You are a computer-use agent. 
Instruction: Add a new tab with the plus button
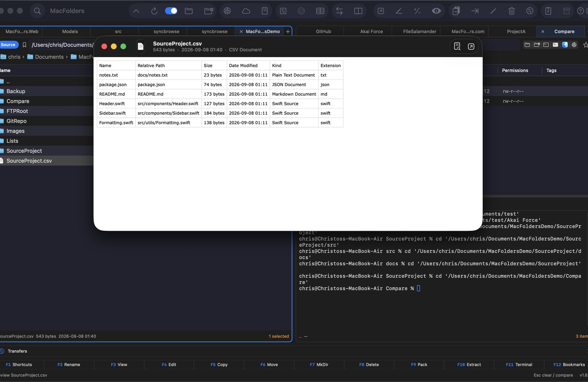(288, 32)
